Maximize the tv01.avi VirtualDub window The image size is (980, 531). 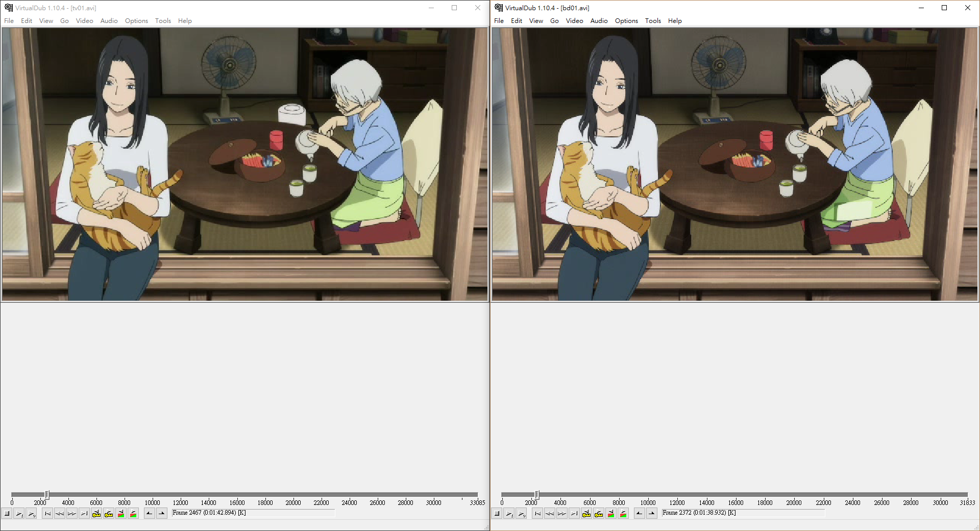coord(454,8)
